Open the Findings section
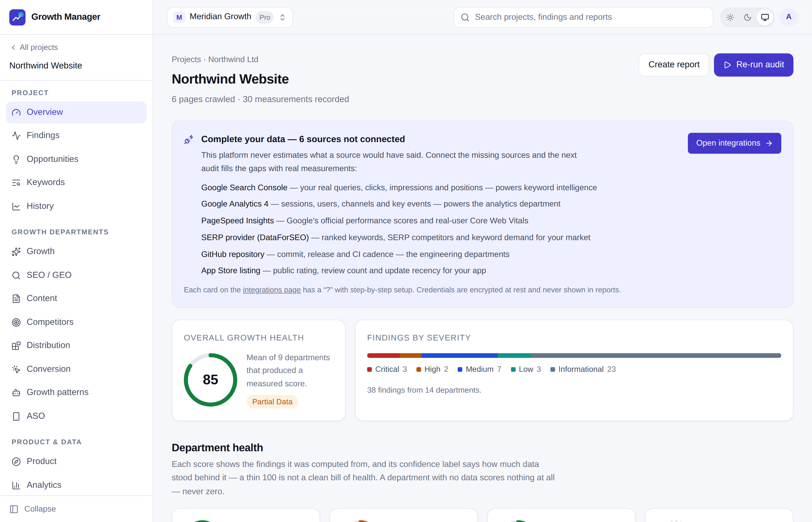The image size is (812, 522). tap(76, 136)
